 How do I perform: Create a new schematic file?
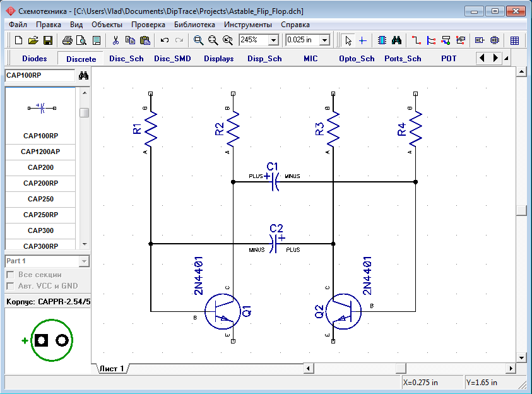[x=19, y=40]
